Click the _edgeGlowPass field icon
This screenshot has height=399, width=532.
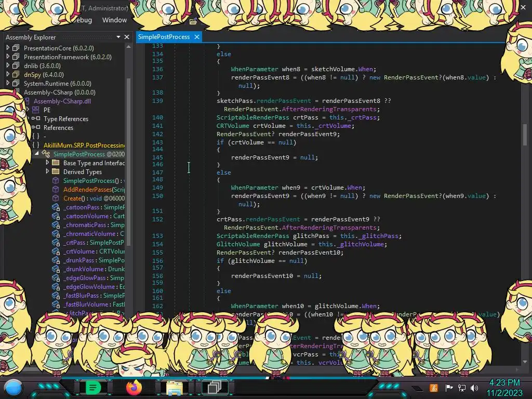coord(56,277)
